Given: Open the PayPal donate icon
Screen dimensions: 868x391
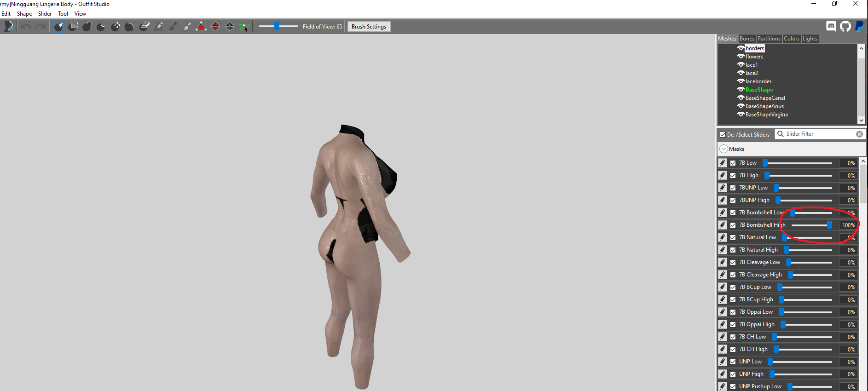Looking at the screenshot, I should 859,26.
